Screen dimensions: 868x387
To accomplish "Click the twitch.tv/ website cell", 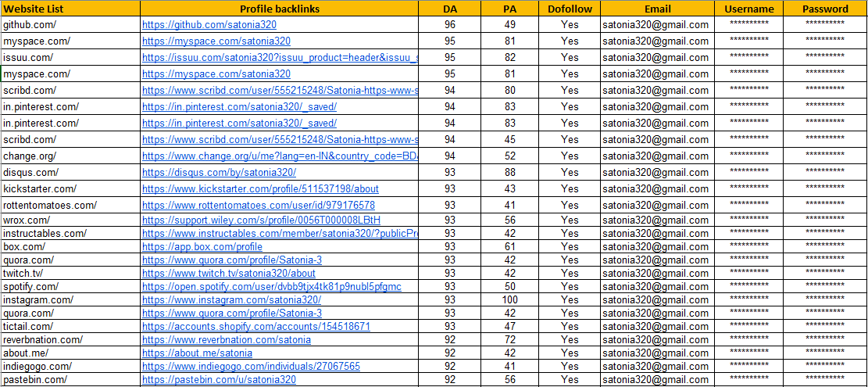I will [x=70, y=274].
